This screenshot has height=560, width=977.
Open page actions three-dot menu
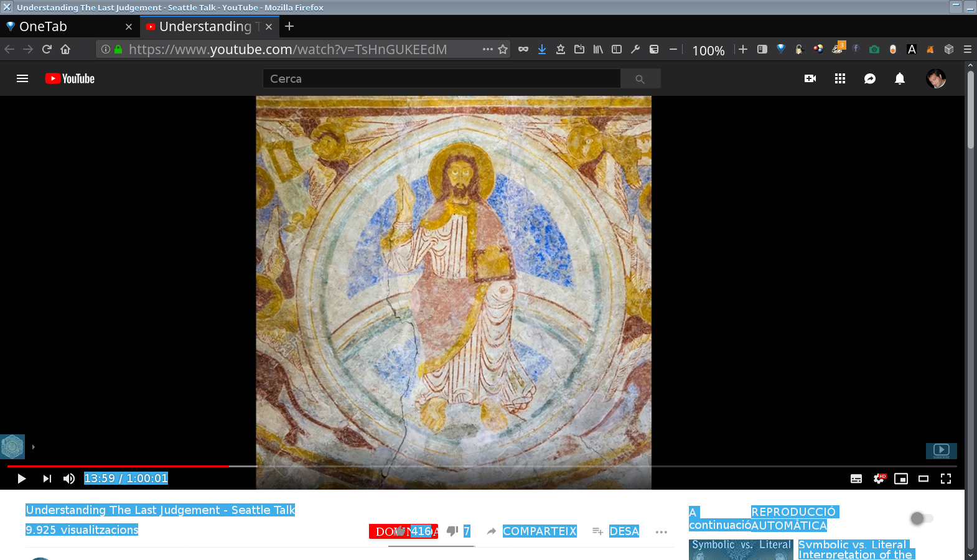coord(488,49)
